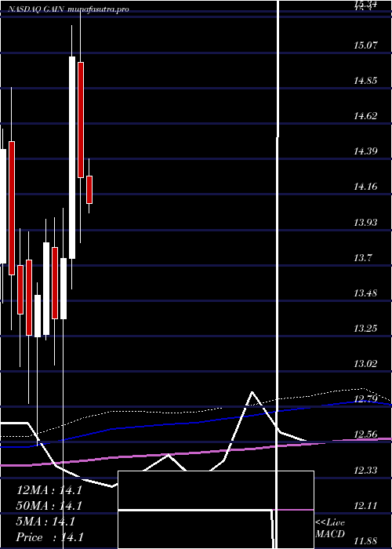Click the tall red candlestick beside the white peak
Screen dimensions: 392x549
click(81, 120)
